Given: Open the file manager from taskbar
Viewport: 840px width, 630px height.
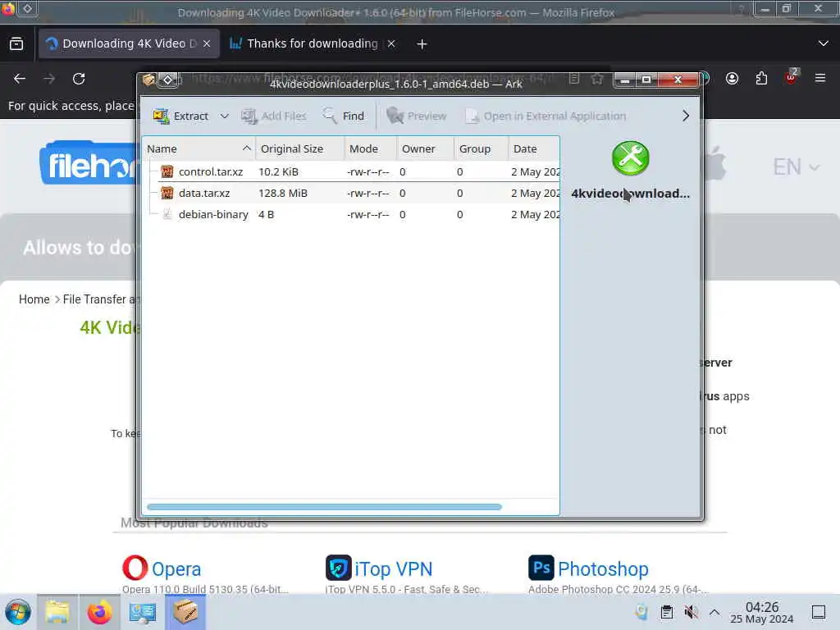Looking at the screenshot, I should point(57,612).
